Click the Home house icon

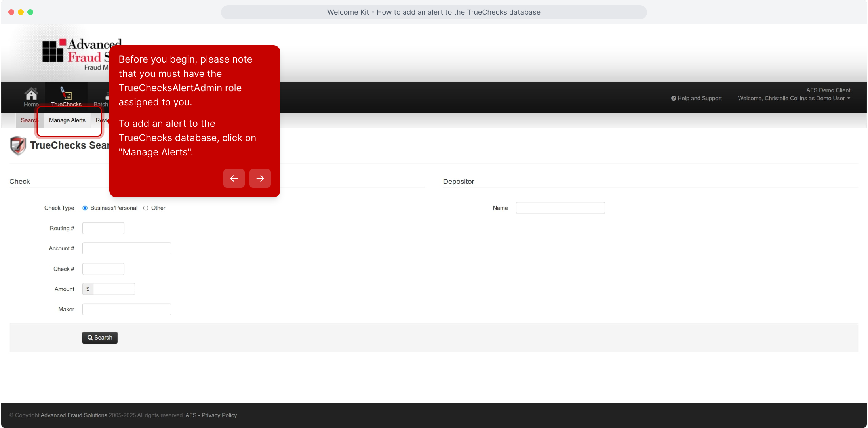coord(31,94)
